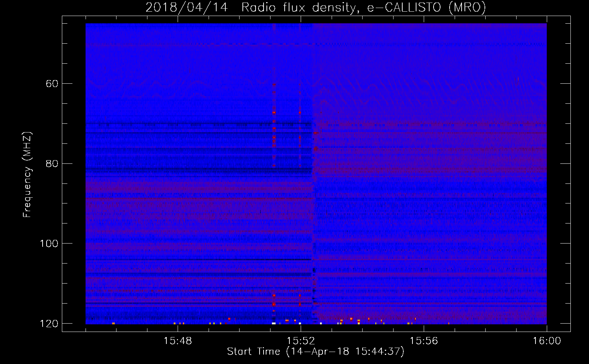Click the '15:52' time axis label

(x=301, y=341)
